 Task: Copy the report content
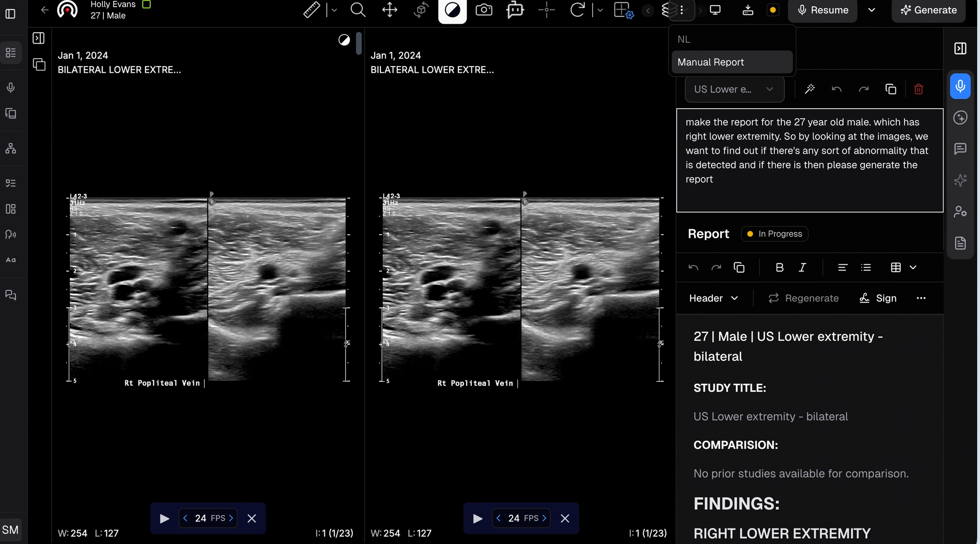coord(739,267)
